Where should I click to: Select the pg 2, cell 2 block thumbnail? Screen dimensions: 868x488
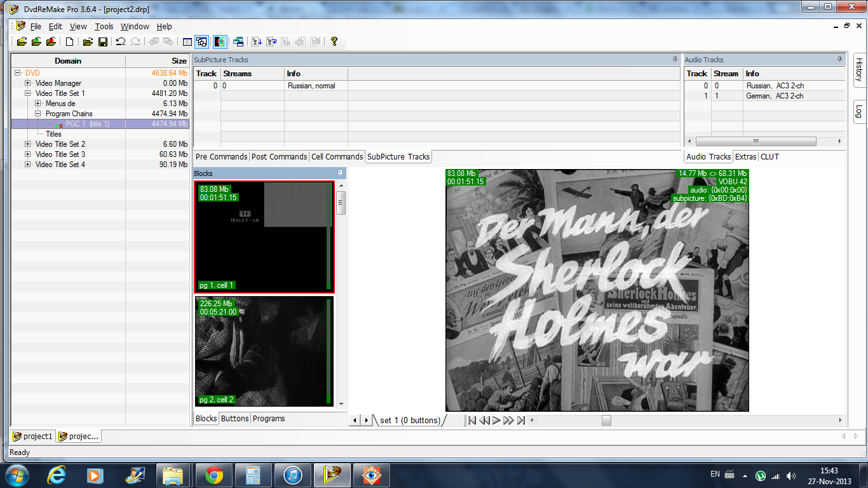264,351
